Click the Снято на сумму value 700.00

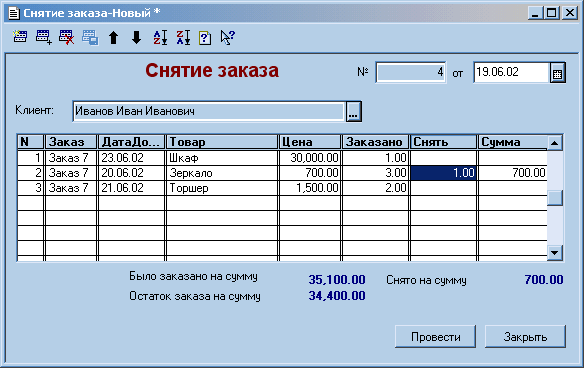[x=544, y=280]
